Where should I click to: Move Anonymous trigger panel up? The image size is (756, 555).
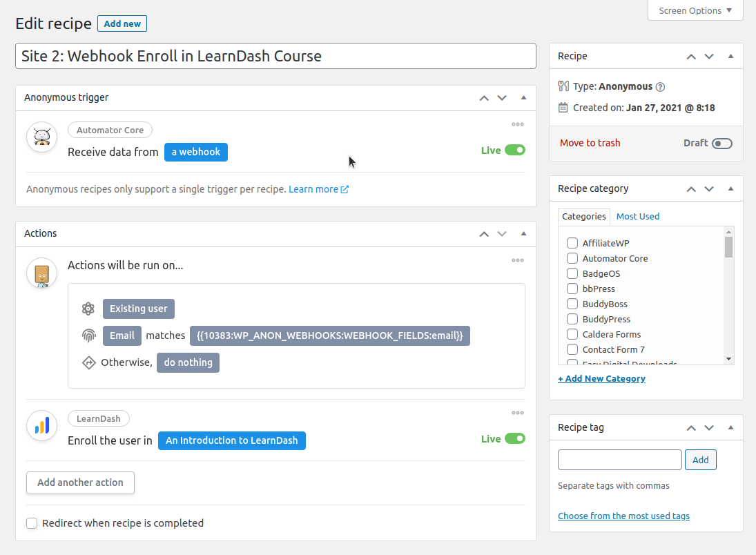(x=484, y=98)
